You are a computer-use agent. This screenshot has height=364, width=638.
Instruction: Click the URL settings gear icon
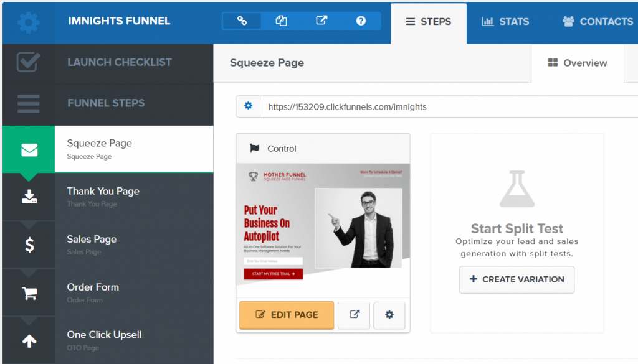pyautogui.click(x=248, y=106)
